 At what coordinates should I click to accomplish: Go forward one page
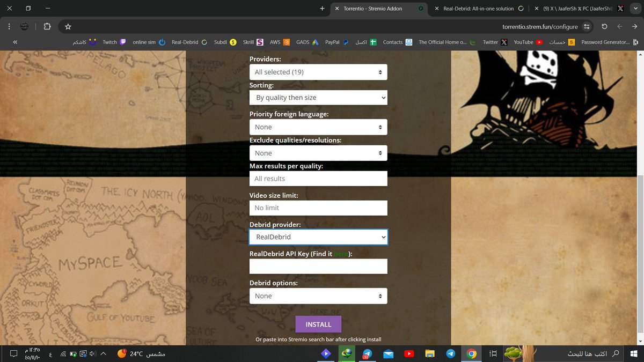point(620,26)
